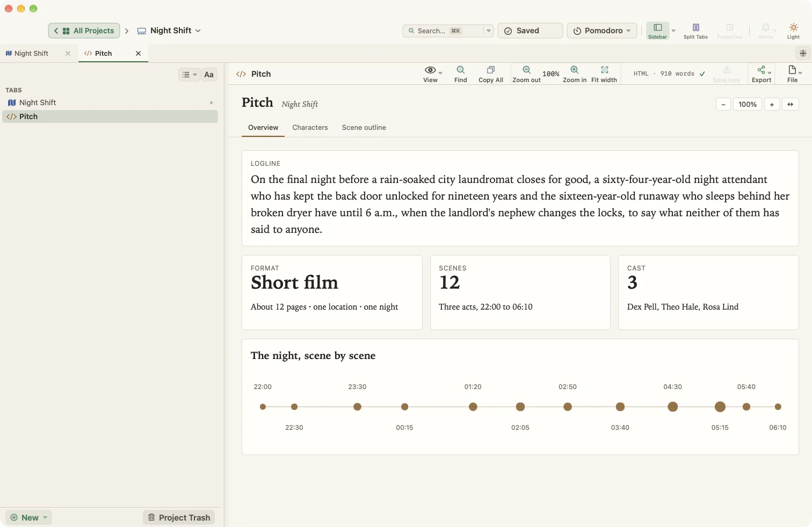Open the New item dropdown
Image resolution: width=812 pixels, height=527 pixels.
[29, 517]
